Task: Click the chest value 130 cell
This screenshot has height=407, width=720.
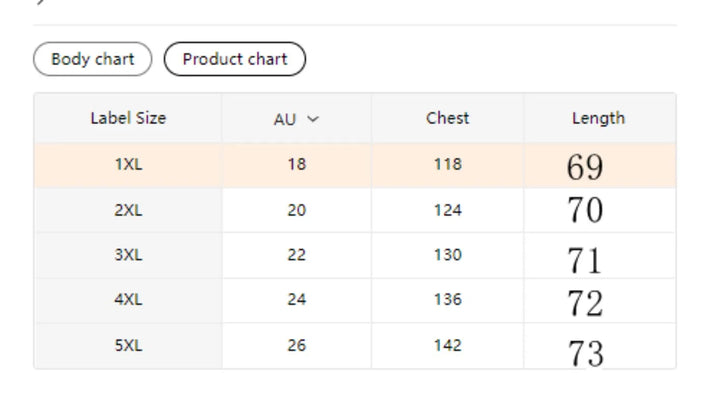Action: tap(447, 255)
